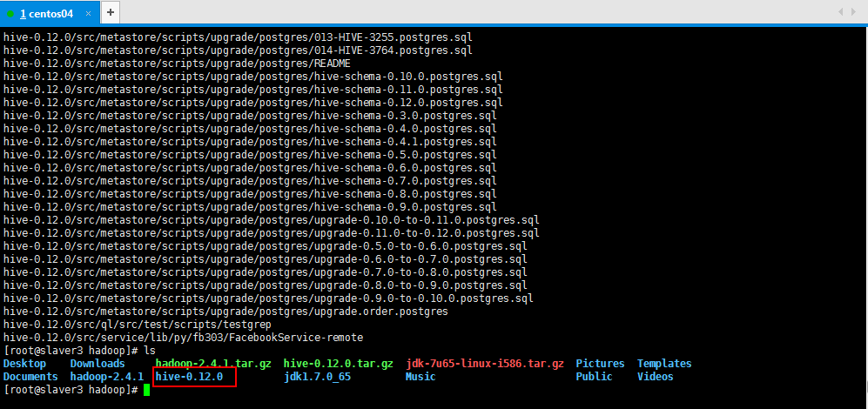The image size is (868, 409).
Task: Open a new session tab with plus button
Action: (111, 12)
